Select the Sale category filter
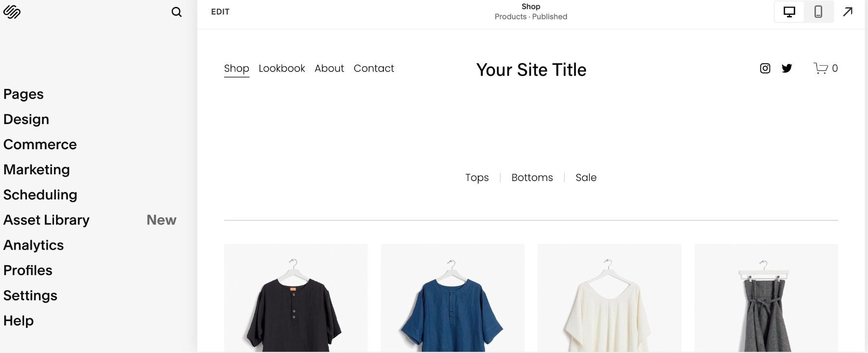868x353 pixels. click(x=585, y=178)
